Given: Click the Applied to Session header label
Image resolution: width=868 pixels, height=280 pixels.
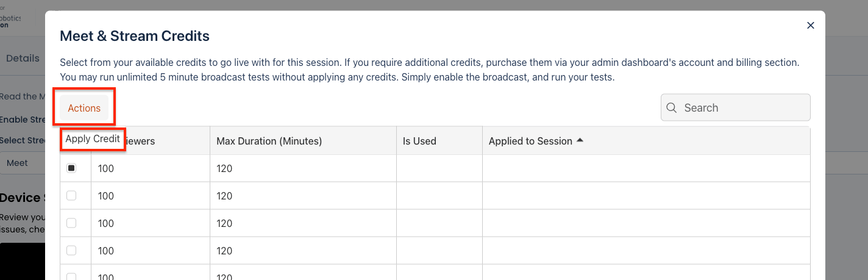Looking at the screenshot, I should pos(530,141).
